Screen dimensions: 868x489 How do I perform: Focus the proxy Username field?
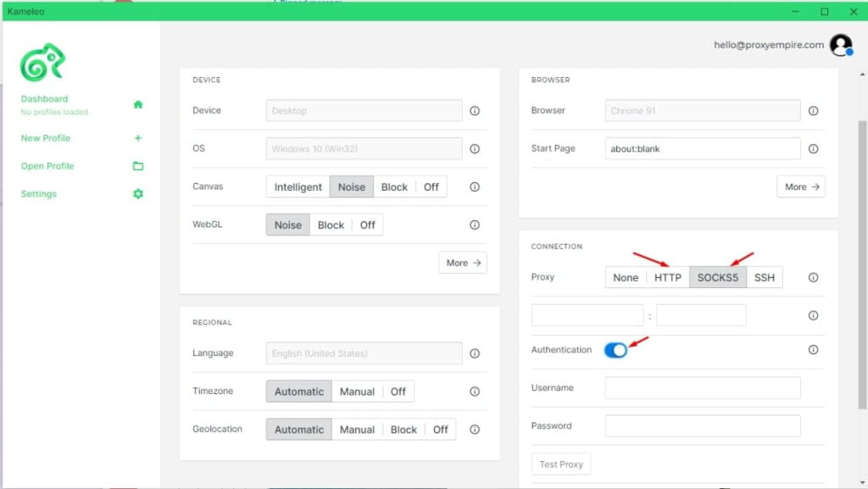point(703,388)
